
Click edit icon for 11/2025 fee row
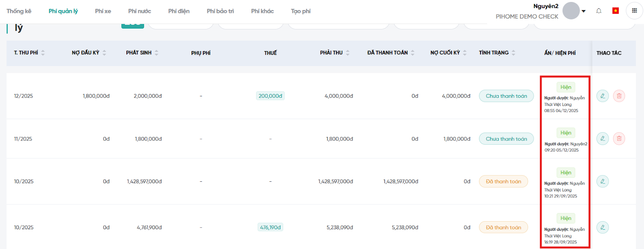(x=603, y=139)
